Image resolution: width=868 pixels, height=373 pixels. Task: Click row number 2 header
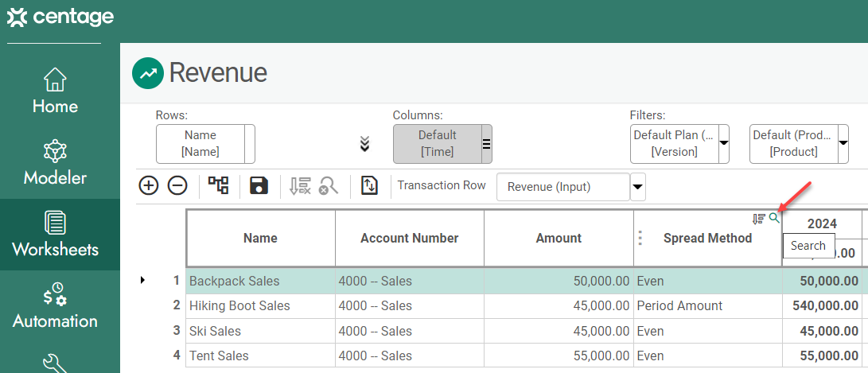[x=177, y=305]
